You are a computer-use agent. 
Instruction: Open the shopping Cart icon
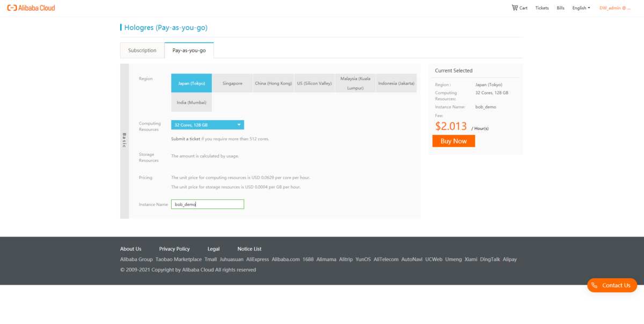pyautogui.click(x=515, y=8)
